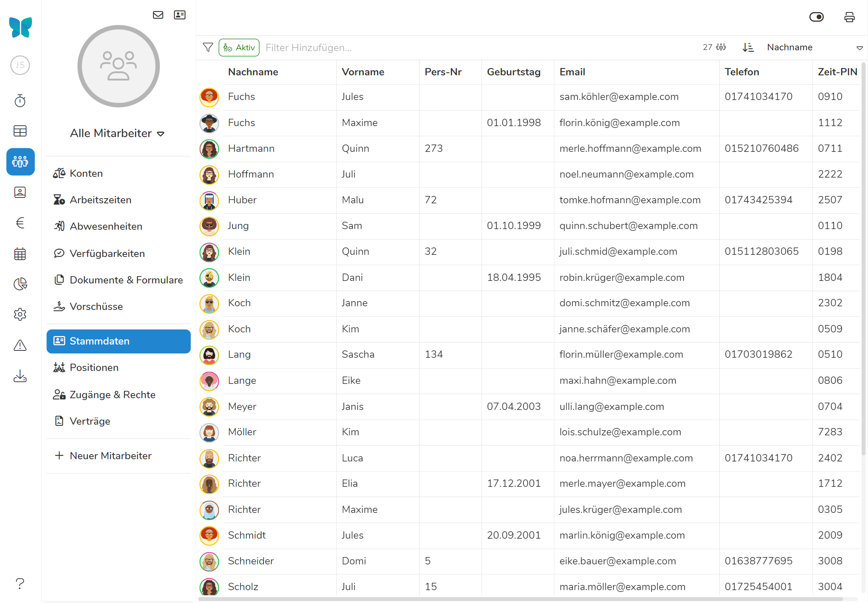Select Zugänge & Rechte menu item
The height and width of the screenshot is (603, 868).
[x=112, y=395]
